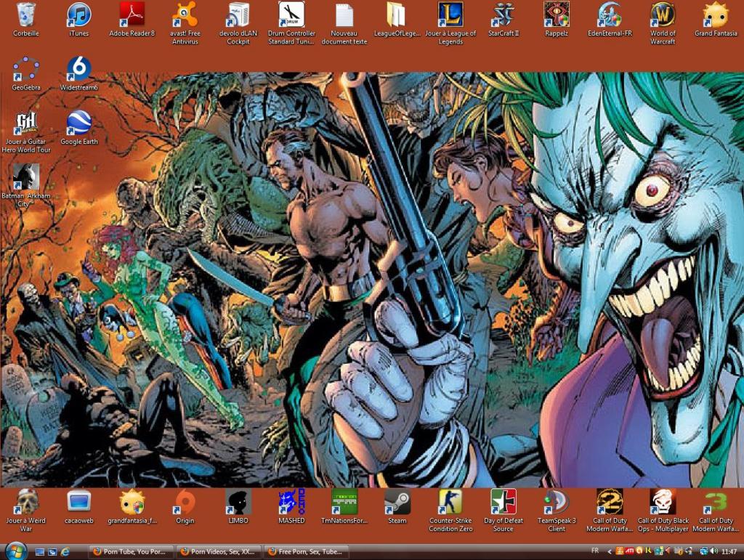Viewport: 744px width, 560px height.
Task: Select Batman Arkham City icon
Action: 25,186
